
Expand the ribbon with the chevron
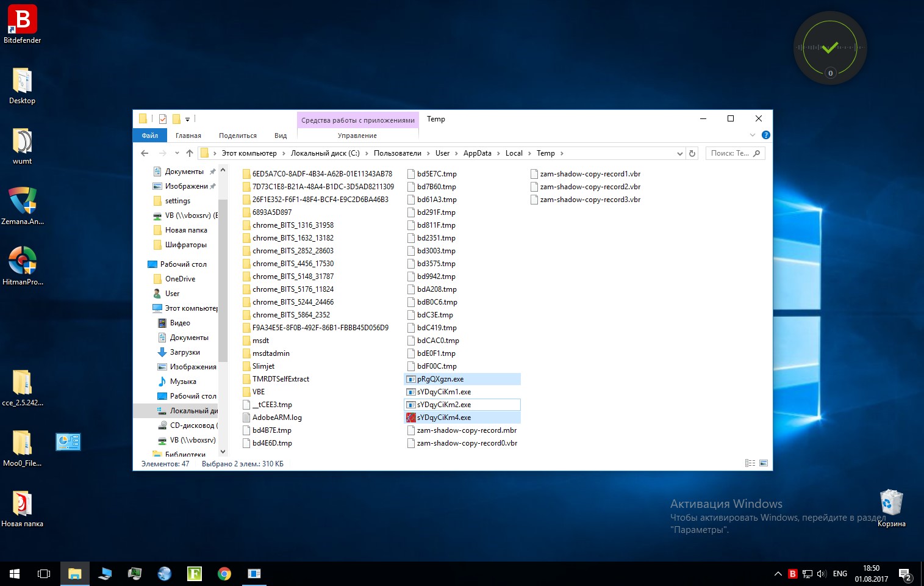point(753,135)
